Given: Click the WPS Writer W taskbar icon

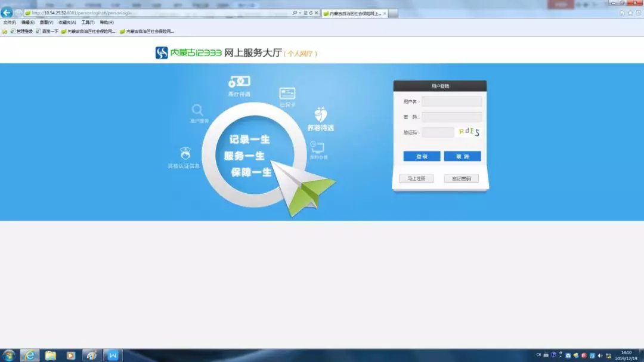Looking at the screenshot, I should click(x=113, y=355).
